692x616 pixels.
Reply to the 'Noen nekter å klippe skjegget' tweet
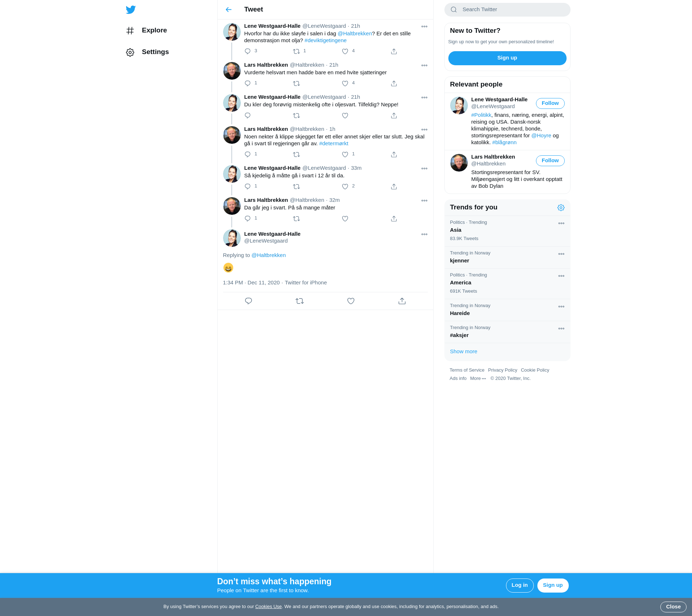(248, 154)
